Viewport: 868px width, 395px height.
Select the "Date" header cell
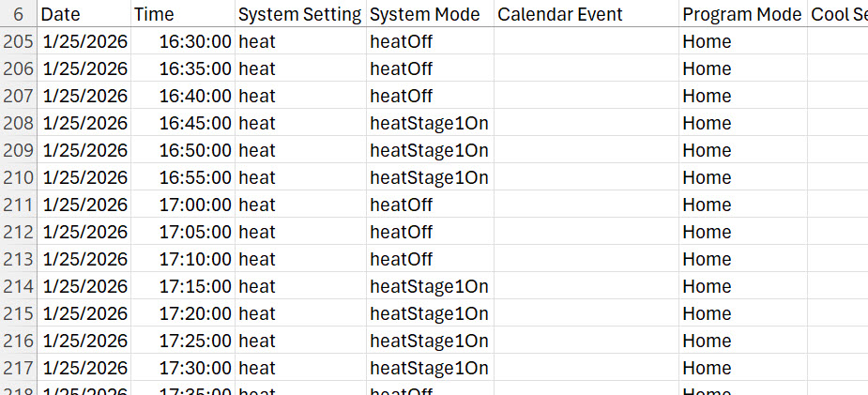point(84,15)
